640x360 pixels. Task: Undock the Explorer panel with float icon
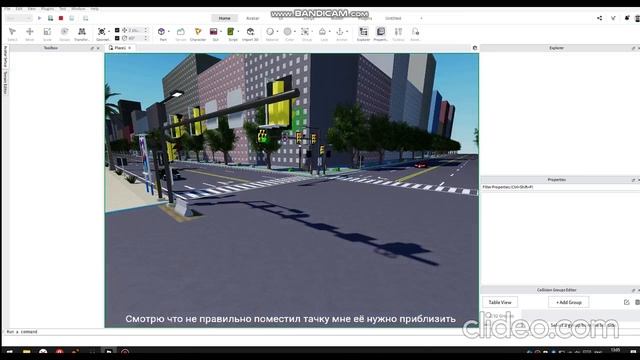coord(633,48)
